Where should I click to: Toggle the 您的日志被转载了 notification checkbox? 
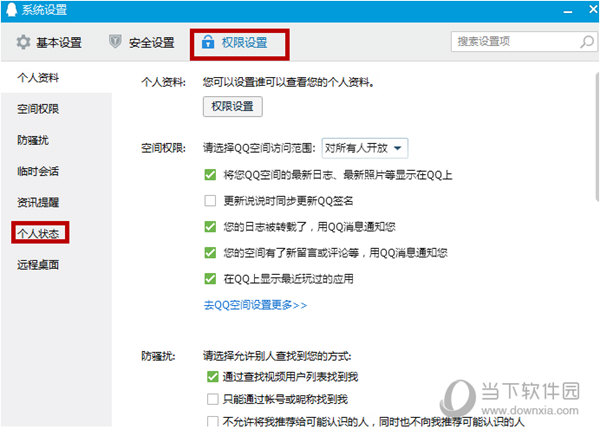coord(210,227)
